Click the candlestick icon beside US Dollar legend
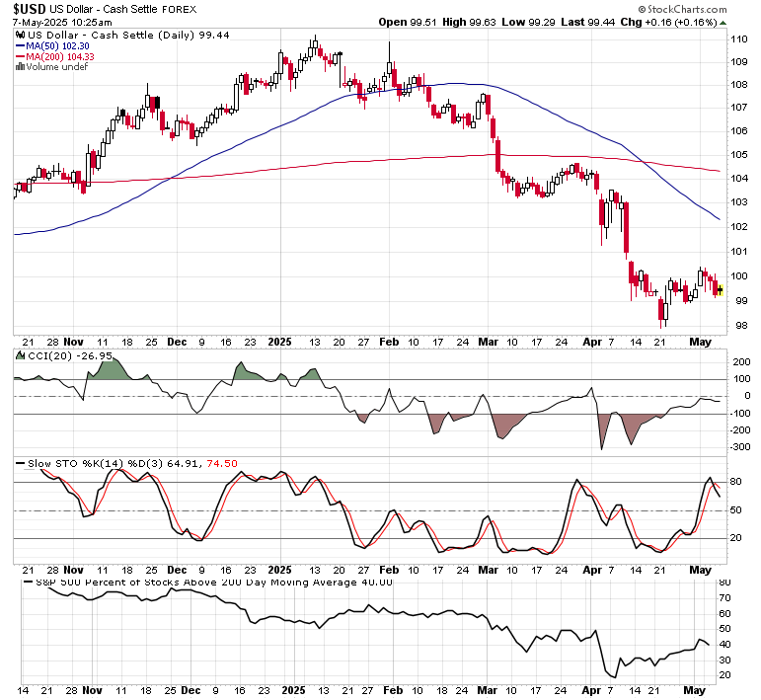This screenshot has width=761, height=700. [x=21, y=35]
